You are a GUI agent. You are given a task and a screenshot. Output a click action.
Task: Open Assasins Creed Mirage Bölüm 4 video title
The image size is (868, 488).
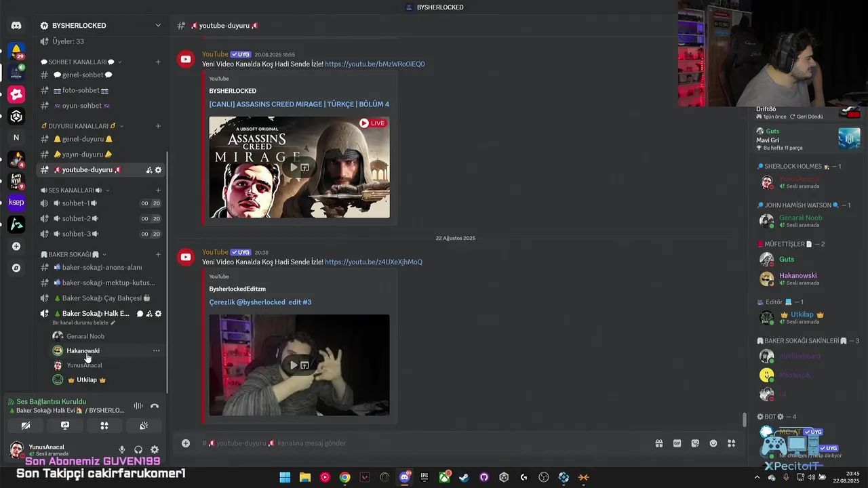(x=299, y=104)
